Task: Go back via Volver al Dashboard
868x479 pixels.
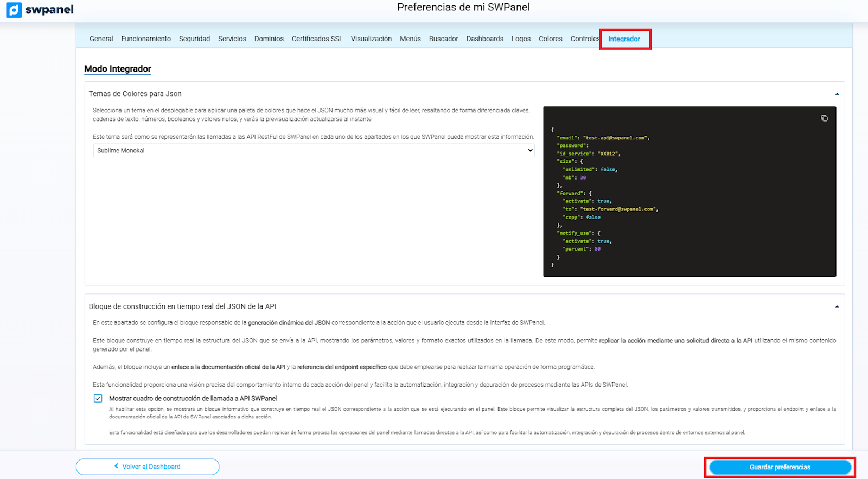Action: point(148,467)
